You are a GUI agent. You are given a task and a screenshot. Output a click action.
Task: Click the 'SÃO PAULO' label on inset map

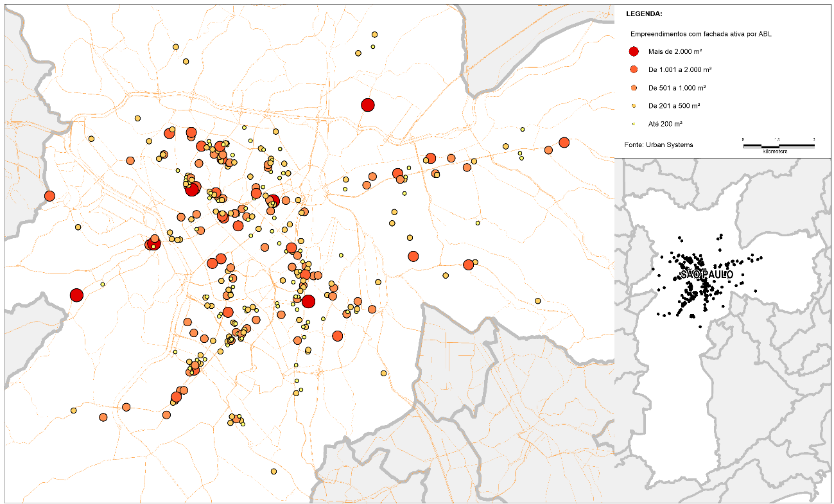[x=707, y=275]
